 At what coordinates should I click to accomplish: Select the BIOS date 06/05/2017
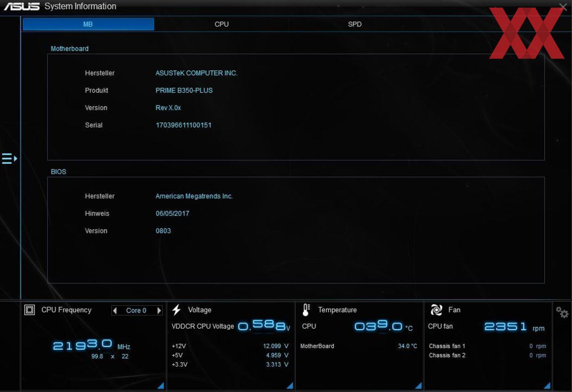coord(172,213)
